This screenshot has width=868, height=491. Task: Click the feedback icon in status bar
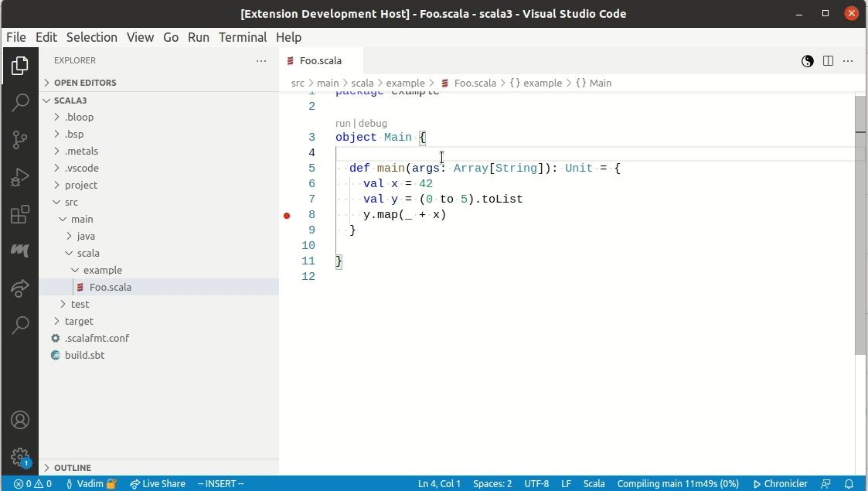825,484
